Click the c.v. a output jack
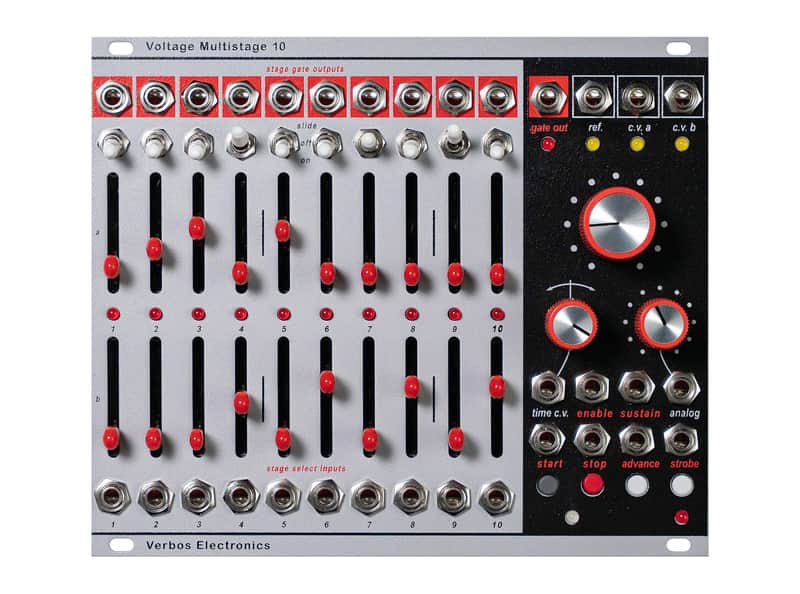 tap(638, 96)
